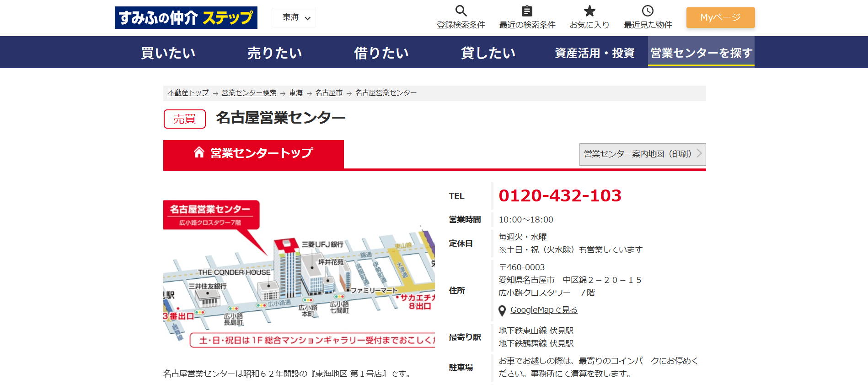
Task: Open the 東海 region dropdown
Action: (x=294, y=18)
